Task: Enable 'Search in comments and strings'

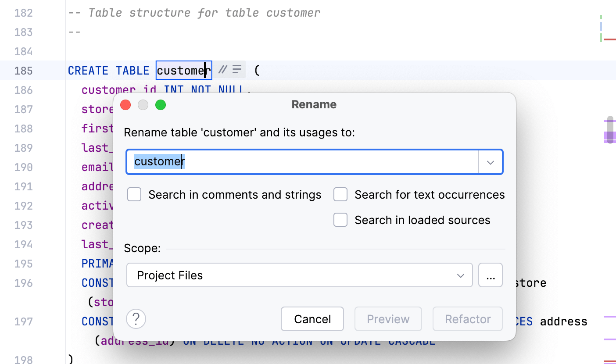Action: (x=134, y=194)
